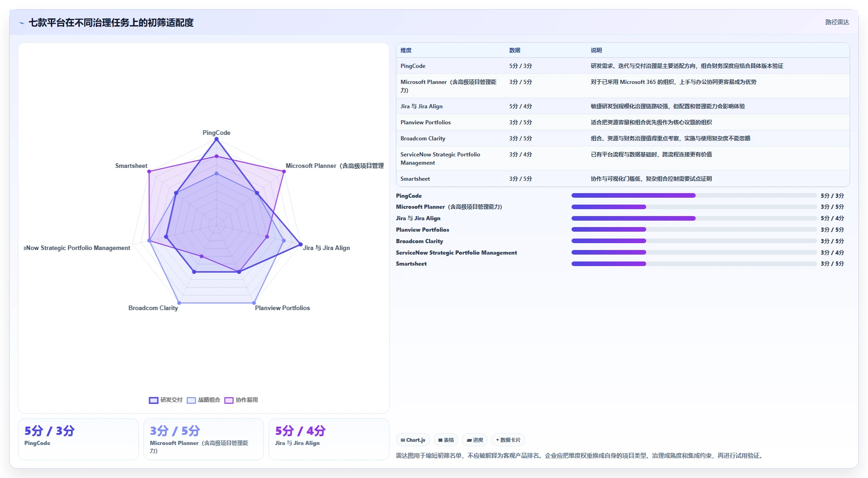Click the Broadcom Clarity progress bar
The width and height of the screenshot is (868, 478).
tap(694, 241)
